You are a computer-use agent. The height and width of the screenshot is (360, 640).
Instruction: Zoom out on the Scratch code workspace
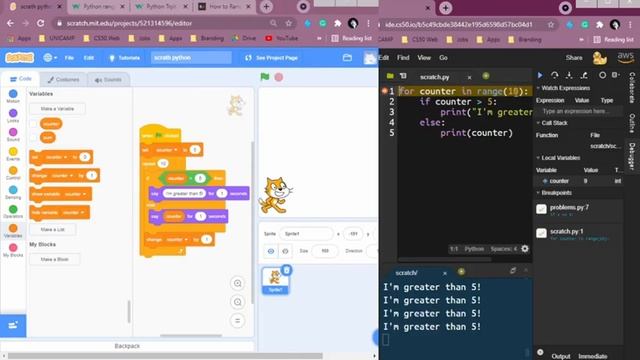click(238, 302)
